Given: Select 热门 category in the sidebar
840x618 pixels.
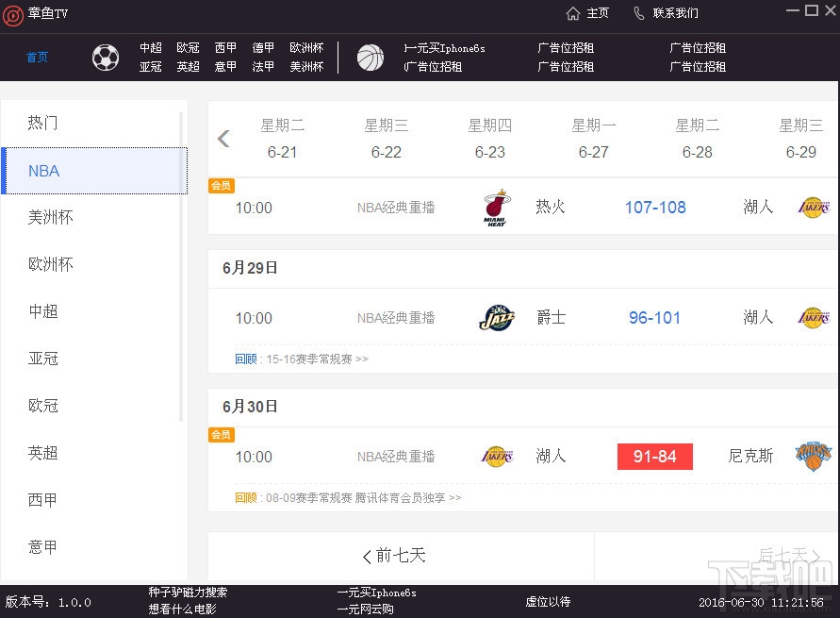Looking at the screenshot, I should tap(41, 123).
